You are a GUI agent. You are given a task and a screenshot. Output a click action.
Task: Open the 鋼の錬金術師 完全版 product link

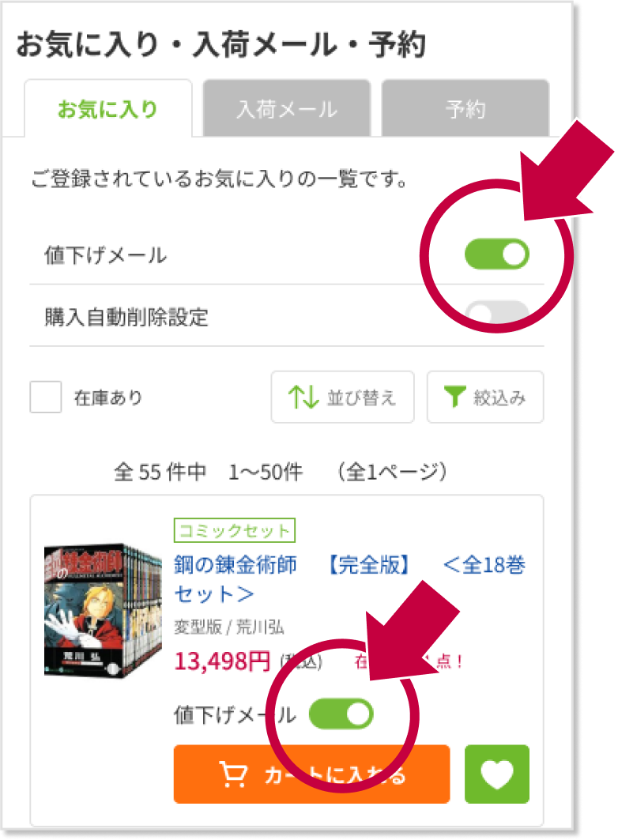(x=350, y=578)
